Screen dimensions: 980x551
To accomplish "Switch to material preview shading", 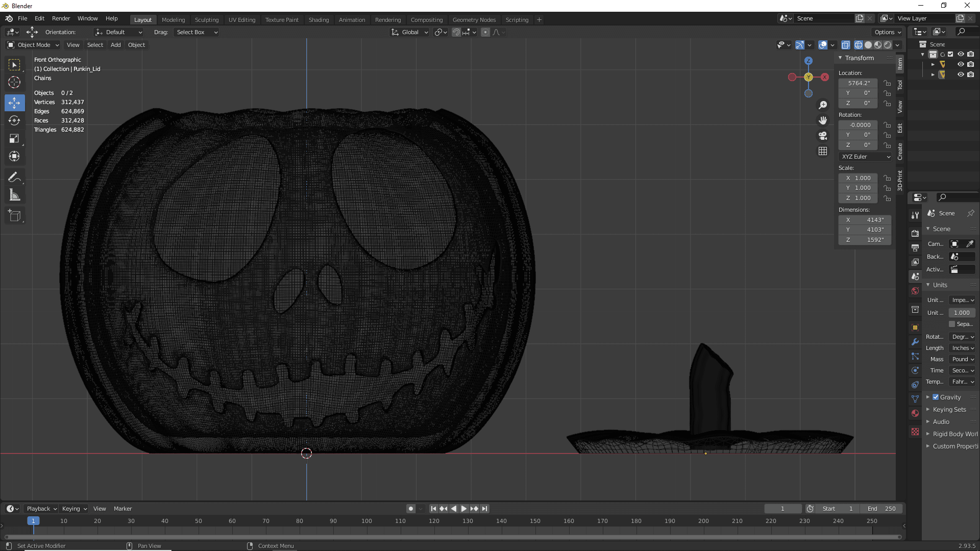I will (878, 45).
